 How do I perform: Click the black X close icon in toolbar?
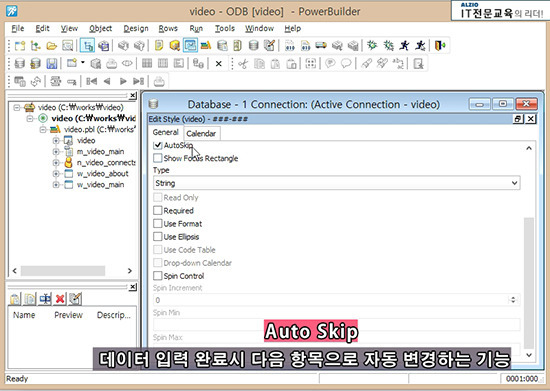coord(219,64)
